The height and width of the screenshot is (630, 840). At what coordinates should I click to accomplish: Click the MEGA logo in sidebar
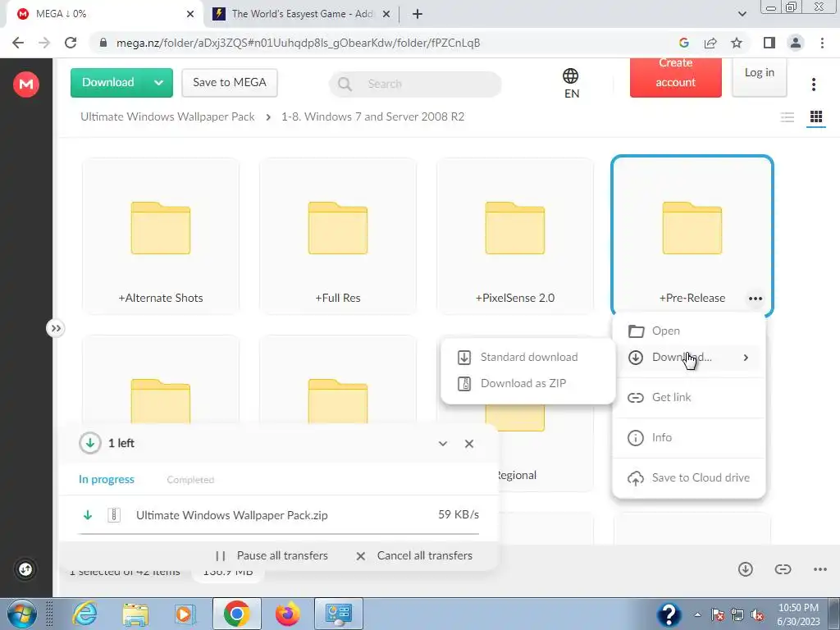pyautogui.click(x=25, y=84)
